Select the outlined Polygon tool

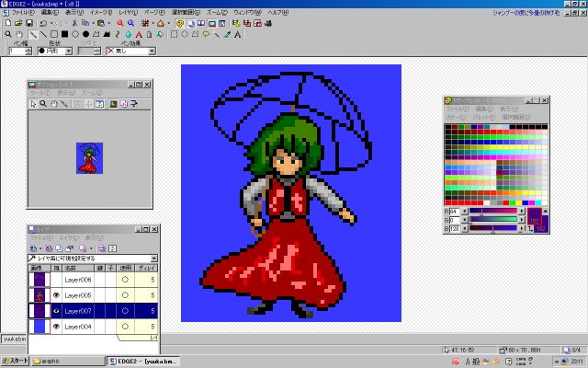coord(96,35)
